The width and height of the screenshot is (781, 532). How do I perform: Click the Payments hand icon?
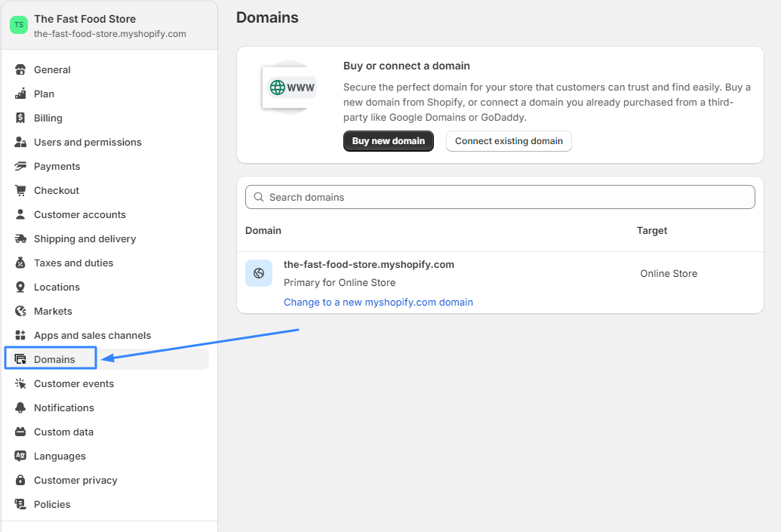point(20,166)
